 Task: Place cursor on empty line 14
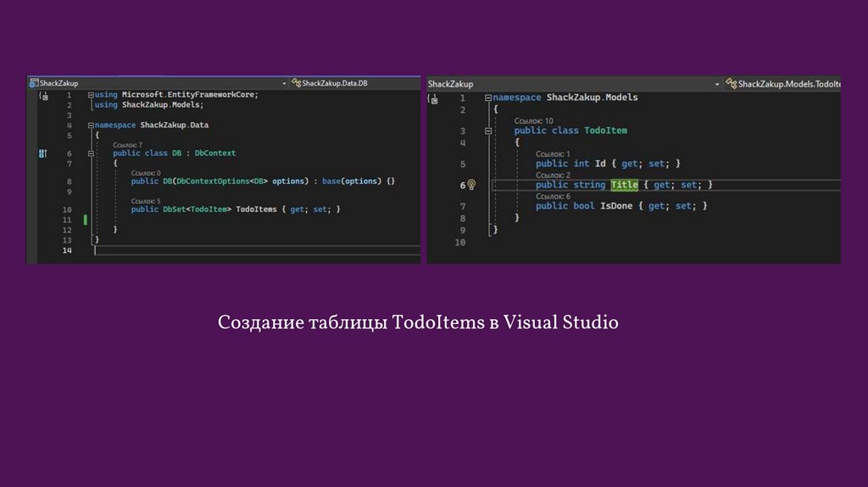pos(254,251)
